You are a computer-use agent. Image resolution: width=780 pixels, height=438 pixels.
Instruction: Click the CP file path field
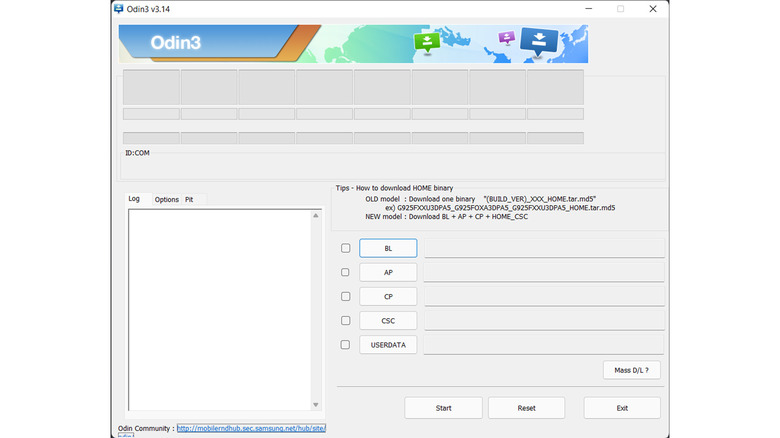[544, 296]
